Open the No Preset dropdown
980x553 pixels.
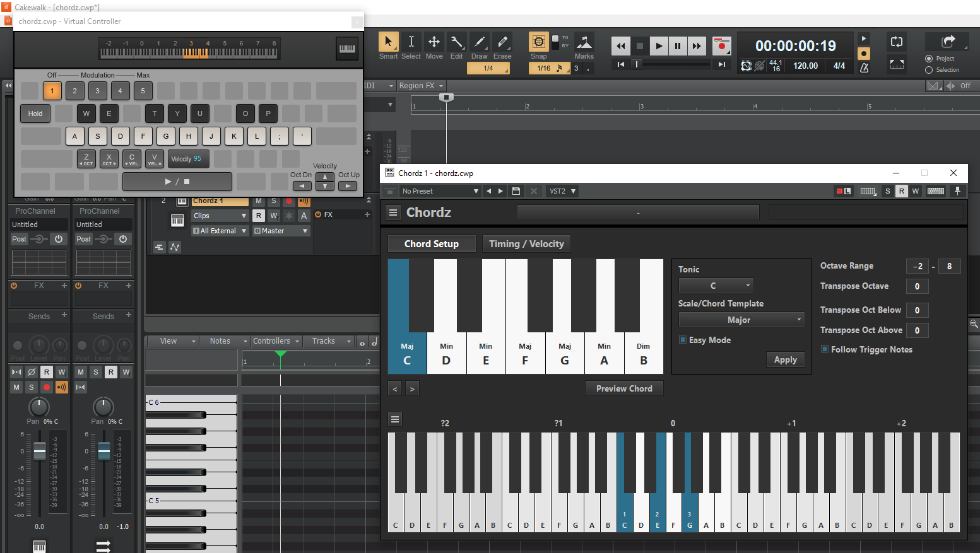click(440, 191)
